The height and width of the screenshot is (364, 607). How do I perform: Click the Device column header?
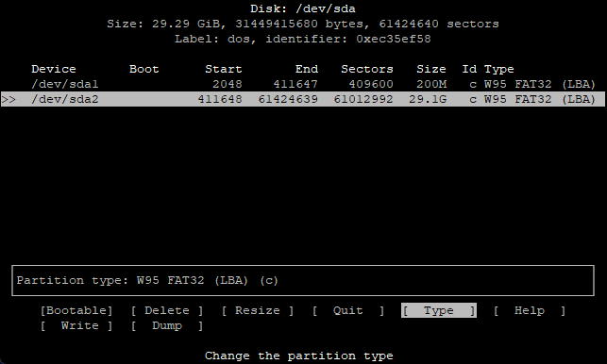click(54, 69)
